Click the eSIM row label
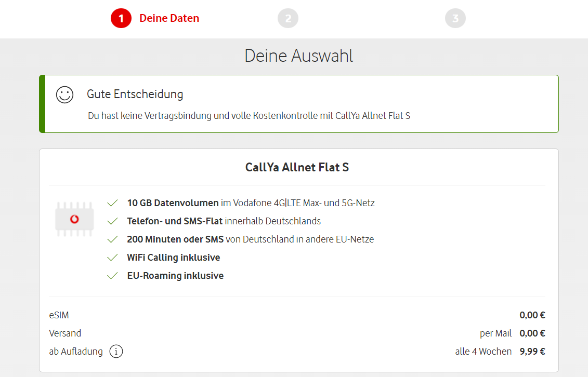588x377 pixels. 59,315
